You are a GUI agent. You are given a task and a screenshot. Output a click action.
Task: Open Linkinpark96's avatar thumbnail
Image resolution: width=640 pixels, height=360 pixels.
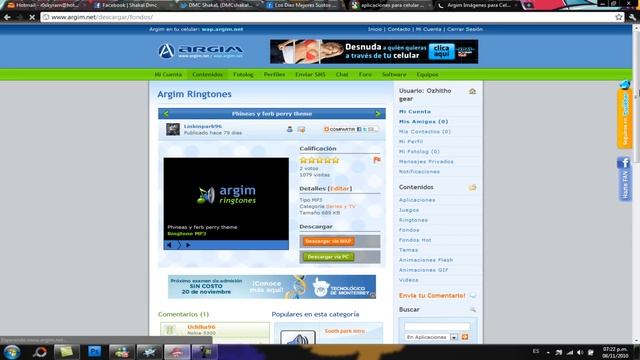(x=173, y=129)
